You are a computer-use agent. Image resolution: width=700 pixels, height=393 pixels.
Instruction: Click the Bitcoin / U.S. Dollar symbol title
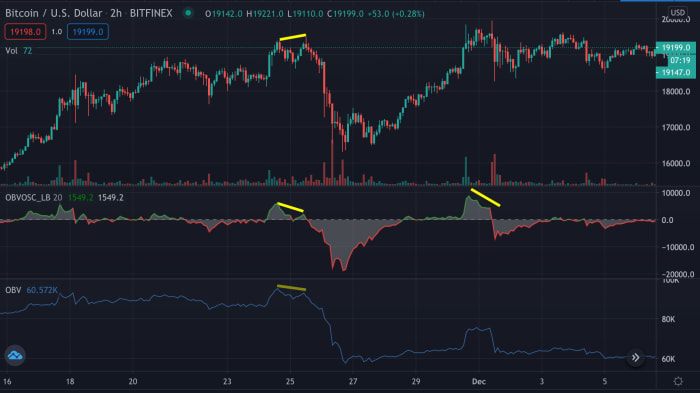pyautogui.click(x=54, y=13)
